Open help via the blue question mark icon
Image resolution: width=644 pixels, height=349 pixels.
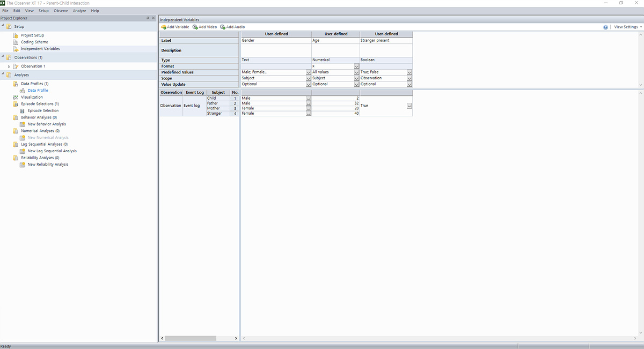tap(605, 27)
